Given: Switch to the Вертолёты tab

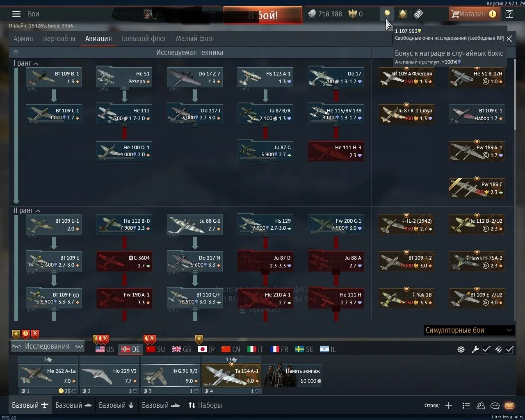Looking at the screenshot, I should pos(59,39).
